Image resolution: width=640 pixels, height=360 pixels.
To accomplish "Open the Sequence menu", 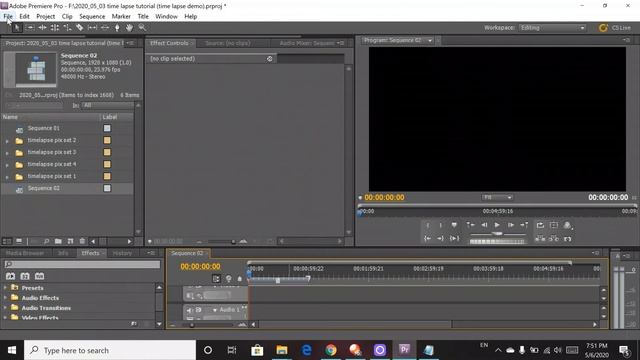I will (92, 16).
